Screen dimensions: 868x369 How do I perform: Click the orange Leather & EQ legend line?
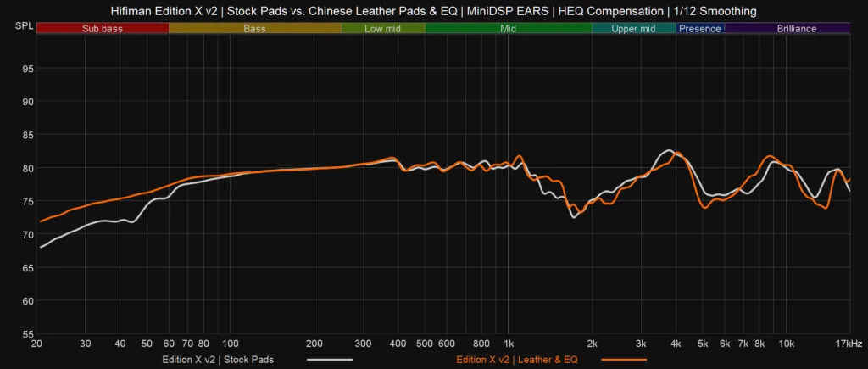tap(623, 360)
